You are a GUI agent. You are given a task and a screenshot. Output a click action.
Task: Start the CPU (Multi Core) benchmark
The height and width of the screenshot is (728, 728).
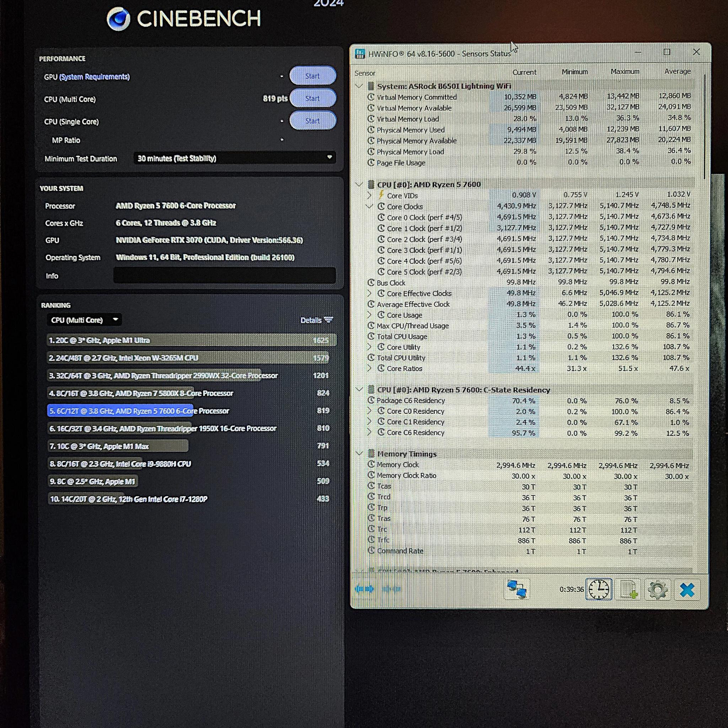[x=312, y=98]
